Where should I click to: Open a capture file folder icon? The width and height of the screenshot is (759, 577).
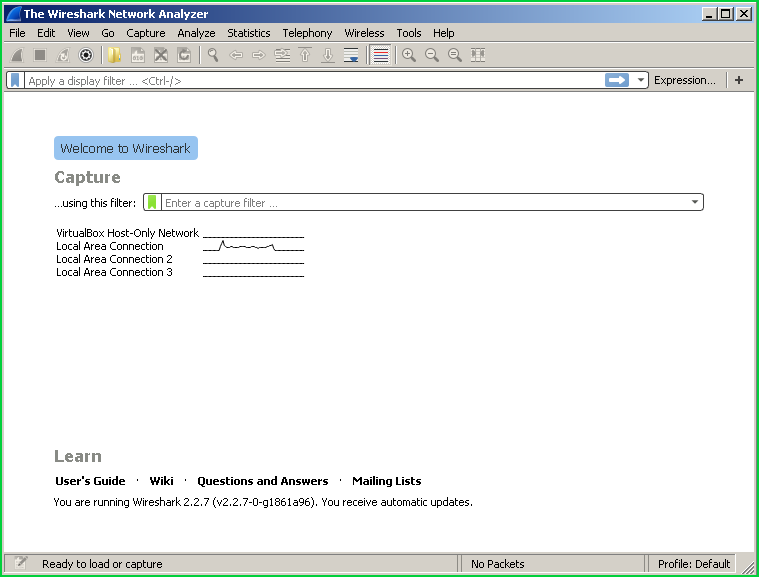tap(114, 55)
